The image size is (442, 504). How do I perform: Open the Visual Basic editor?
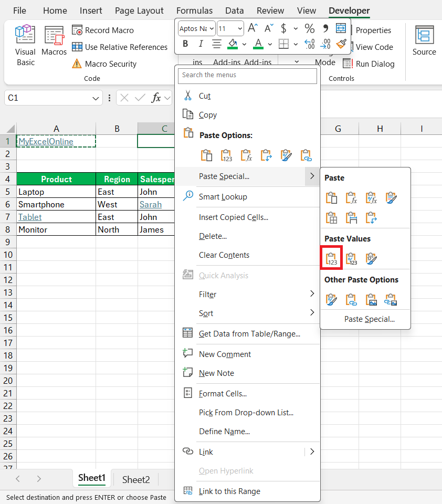(x=25, y=45)
